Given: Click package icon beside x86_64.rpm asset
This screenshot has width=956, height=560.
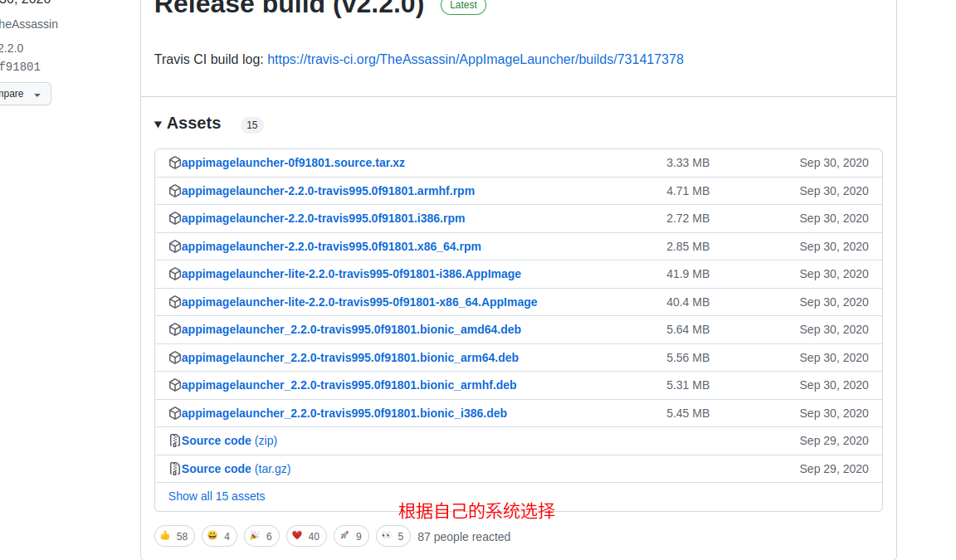Looking at the screenshot, I should [x=175, y=246].
